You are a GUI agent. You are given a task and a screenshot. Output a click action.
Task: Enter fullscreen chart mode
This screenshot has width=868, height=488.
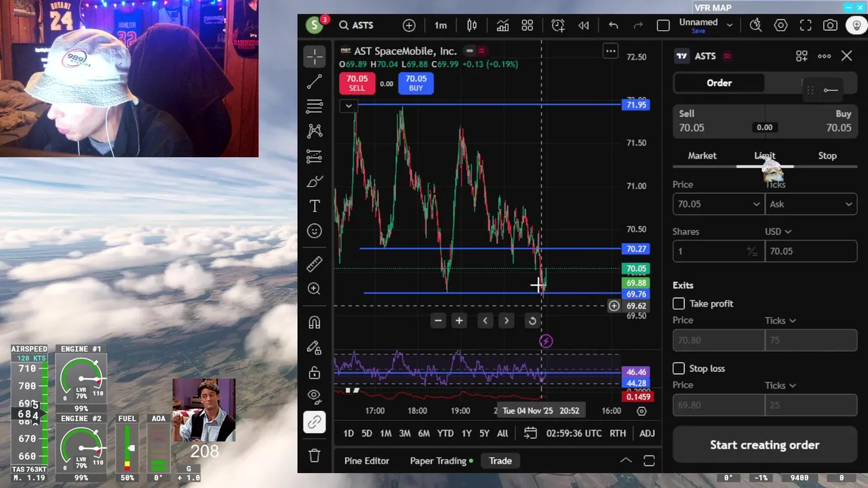tap(806, 25)
